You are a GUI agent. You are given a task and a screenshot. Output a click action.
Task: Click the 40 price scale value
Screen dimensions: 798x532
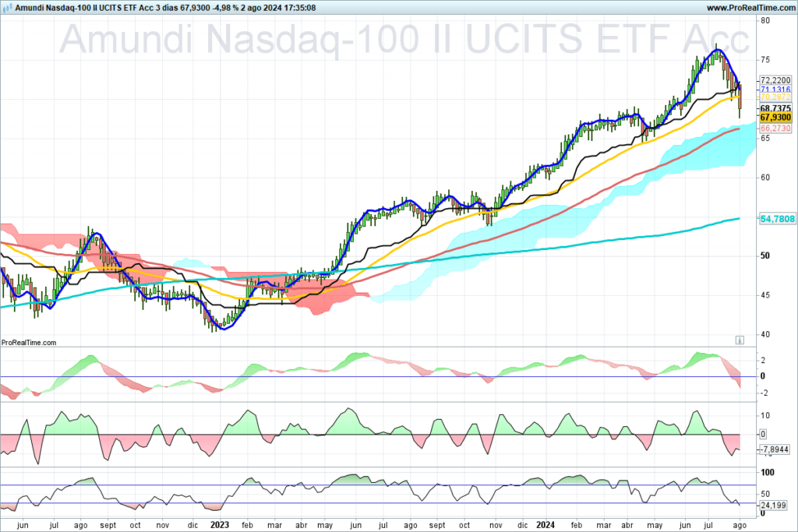tap(765, 334)
